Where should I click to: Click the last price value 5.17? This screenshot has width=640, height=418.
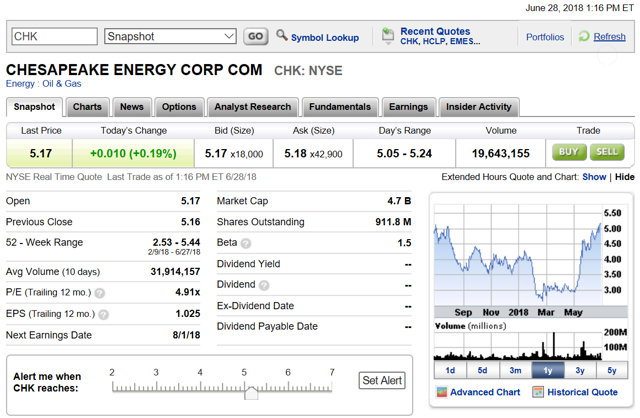(x=40, y=154)
